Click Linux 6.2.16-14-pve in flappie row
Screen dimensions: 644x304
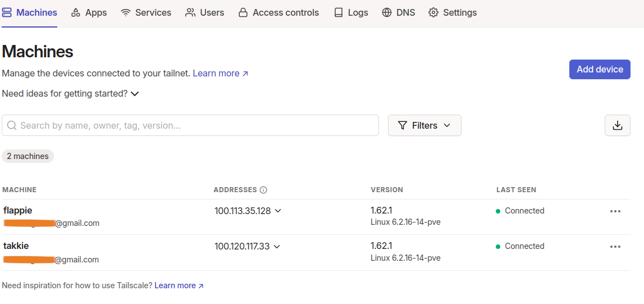[406, 223]
